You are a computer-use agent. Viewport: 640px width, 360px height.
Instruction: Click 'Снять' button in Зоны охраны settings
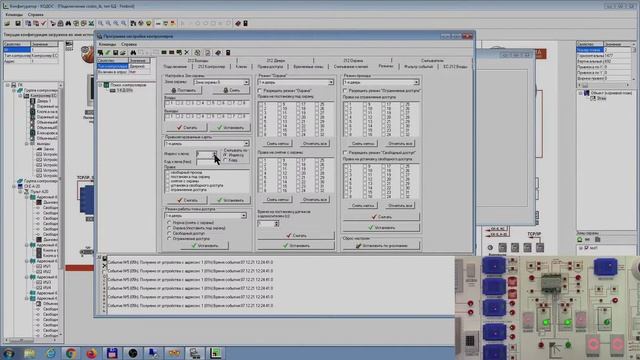click(x=231, y=90)
